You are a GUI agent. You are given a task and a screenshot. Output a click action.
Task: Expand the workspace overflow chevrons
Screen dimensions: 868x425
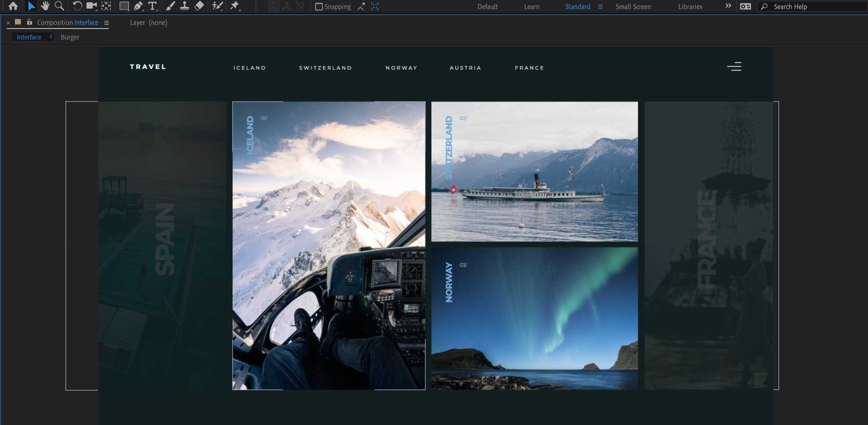(x=728, y=6)
